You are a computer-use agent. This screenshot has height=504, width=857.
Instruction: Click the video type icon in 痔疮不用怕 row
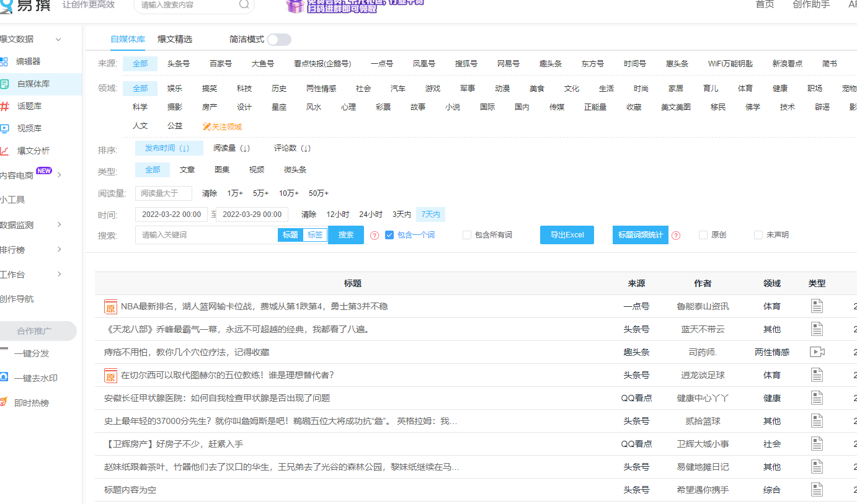817,352
